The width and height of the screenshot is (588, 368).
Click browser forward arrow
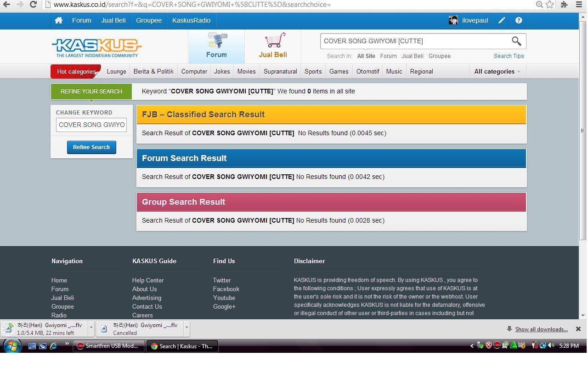click(x=20, y=4)
